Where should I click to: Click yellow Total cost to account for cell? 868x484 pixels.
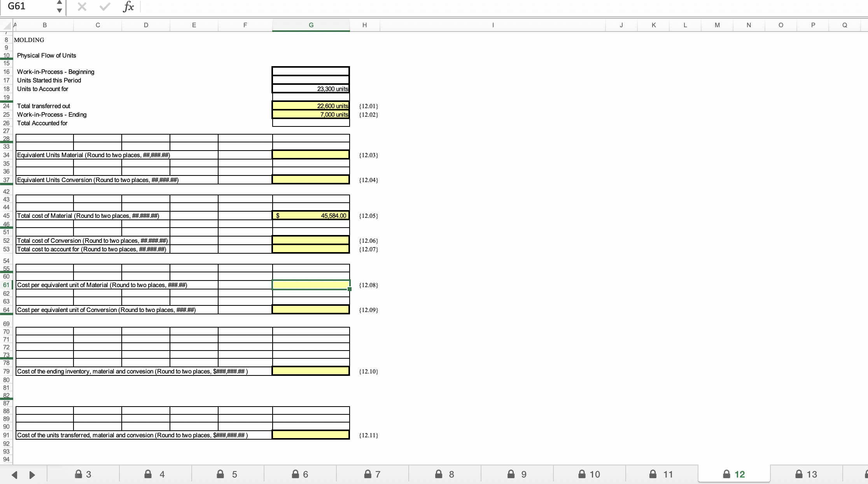311,249
